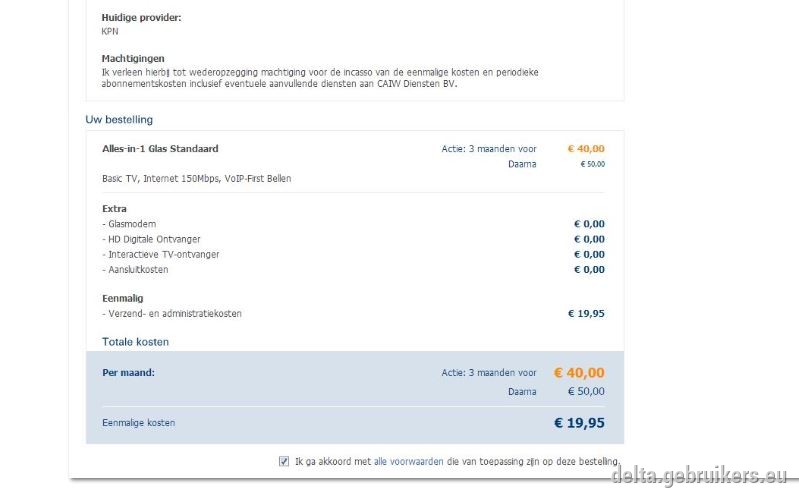Click the orange € 40,00 monthly total
799x490 pixels.
coord(579,373)
